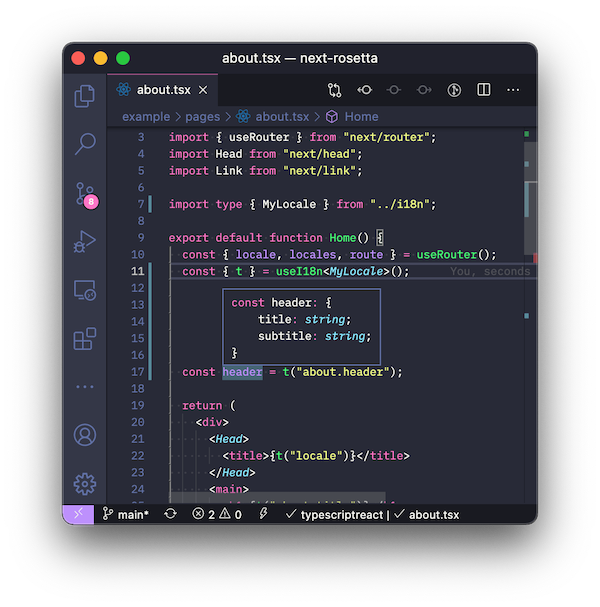Go to next change with arrow-right commit icon
600x607 pixels.
424,90
